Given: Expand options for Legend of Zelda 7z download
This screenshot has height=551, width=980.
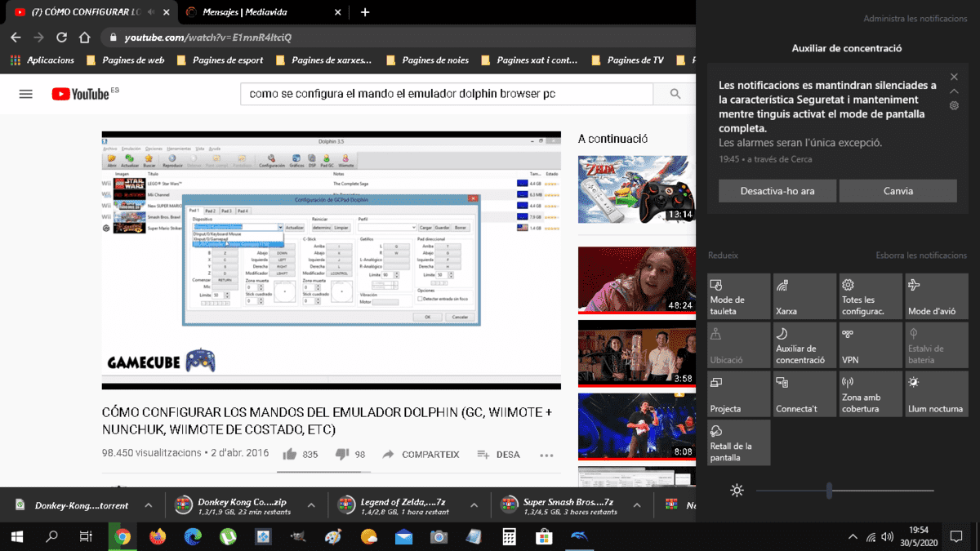Looking at the screenshot, I should coord(474,505).
